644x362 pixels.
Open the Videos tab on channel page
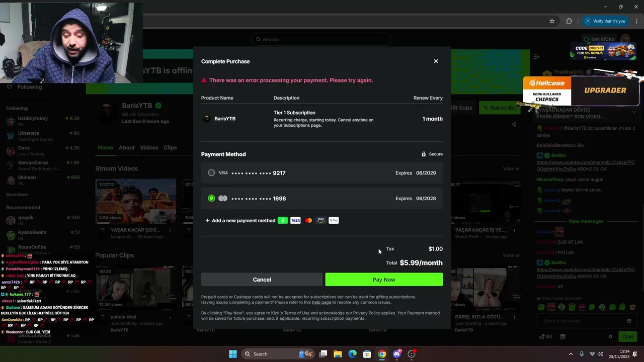(x=149, y=148)
